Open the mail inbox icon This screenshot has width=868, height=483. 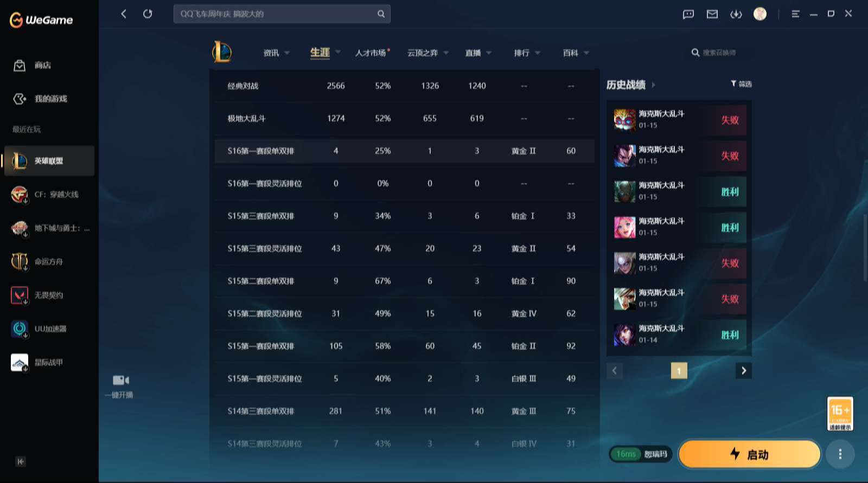click(x=712, y=14)
